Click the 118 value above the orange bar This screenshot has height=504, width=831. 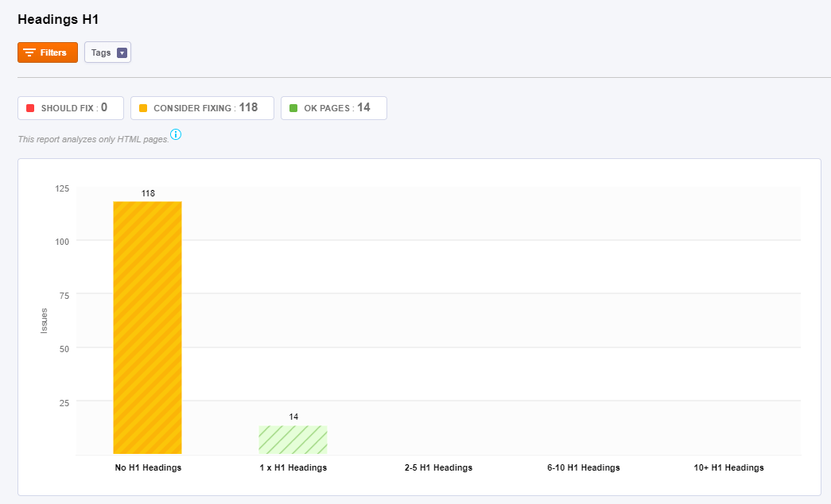point(148,193)
